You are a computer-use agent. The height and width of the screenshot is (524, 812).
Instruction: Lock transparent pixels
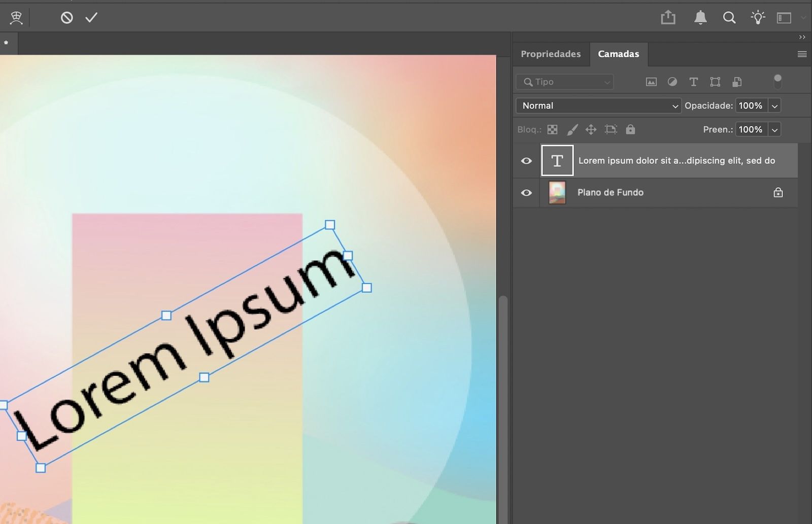(552, 129)
